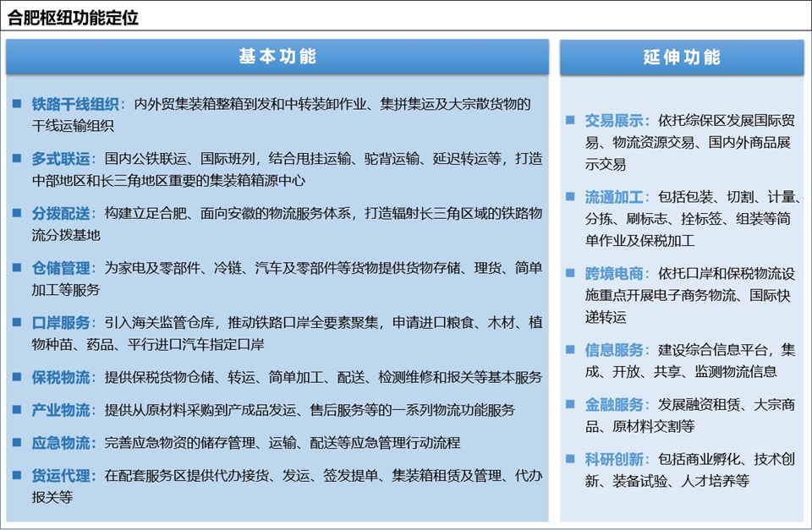812x530 pixels.
Task: Click the description 内外贸集装箱整箱到发和中转装卸作业
Action: pos(250,104)
